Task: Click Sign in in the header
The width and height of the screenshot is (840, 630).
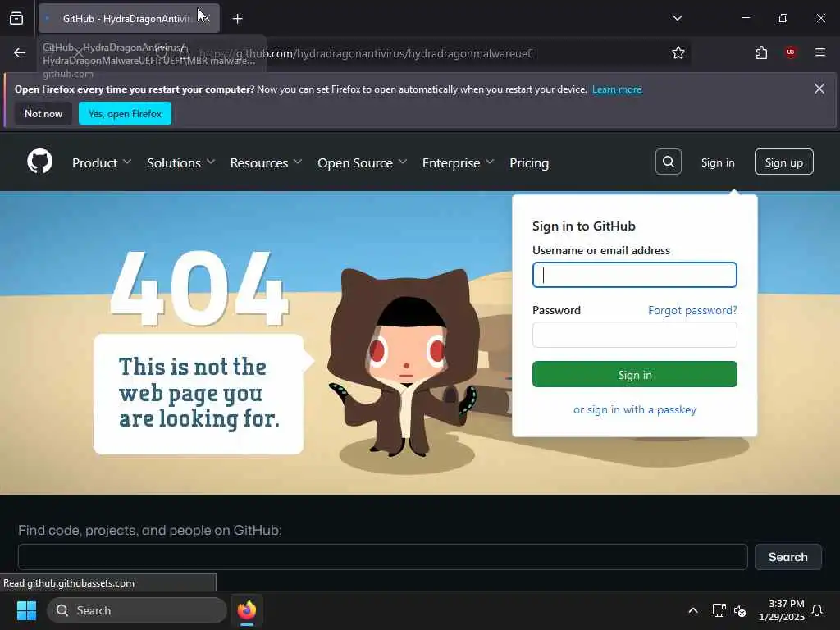Action: [717, 163]
